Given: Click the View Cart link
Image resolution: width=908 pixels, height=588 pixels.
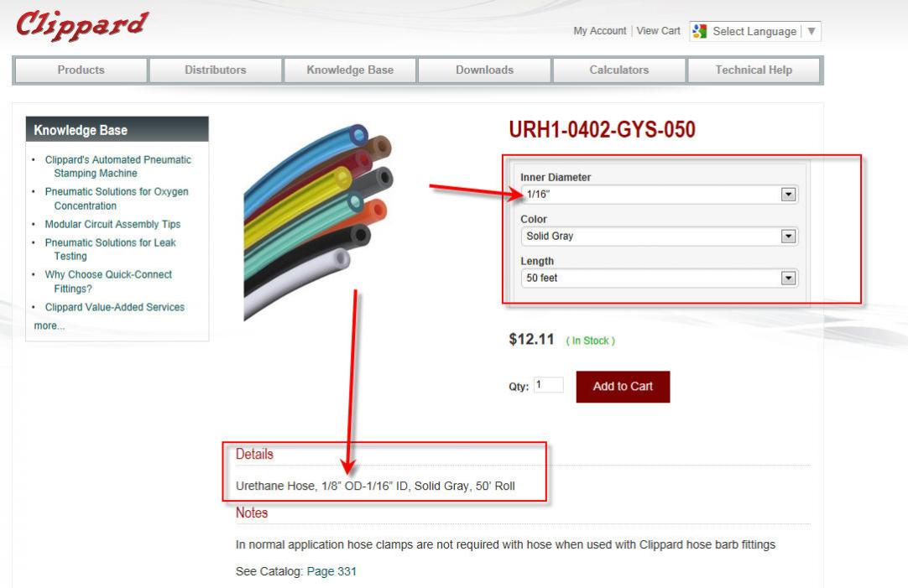Looking at the screenshot, I should pyautogui.click(x=659, y=31).
